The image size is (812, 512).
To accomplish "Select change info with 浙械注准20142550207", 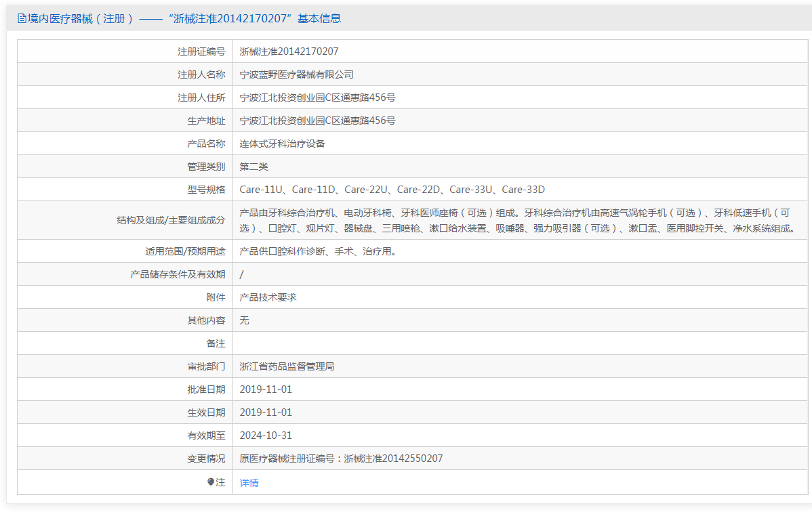I will coord(341,458).
